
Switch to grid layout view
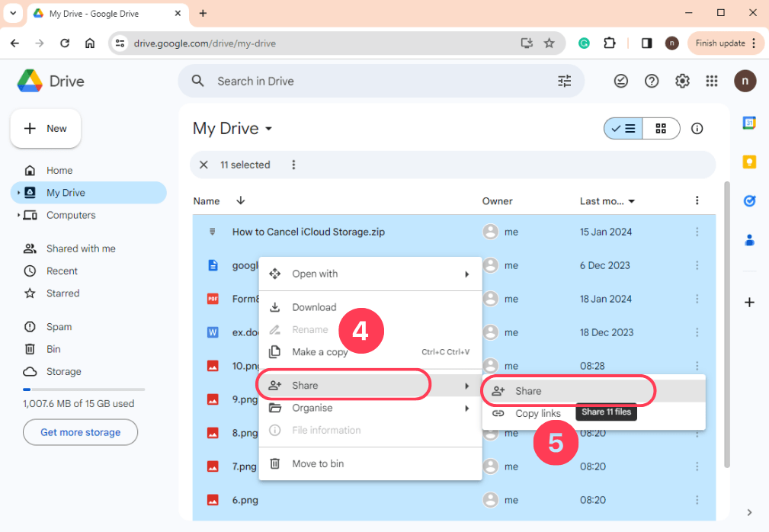[x=660, y=128]
